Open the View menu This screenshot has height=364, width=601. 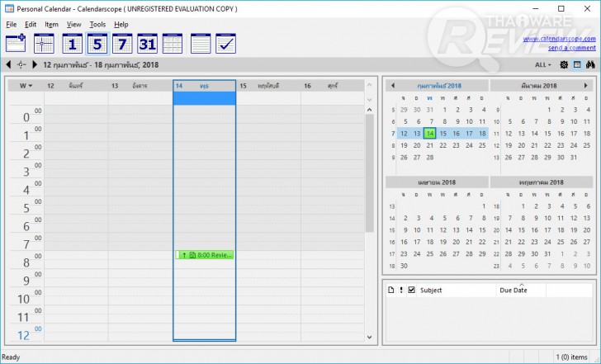tap(74, 25)
